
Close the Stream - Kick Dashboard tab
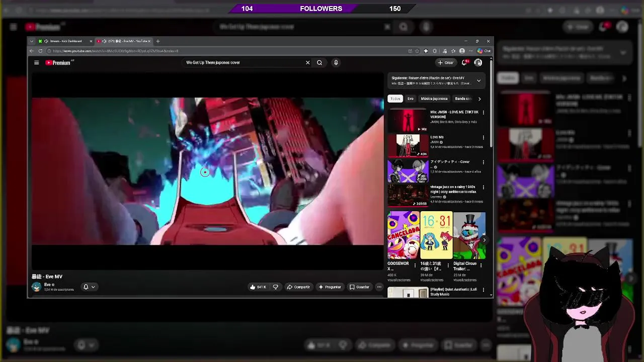(x=91, y=41)
